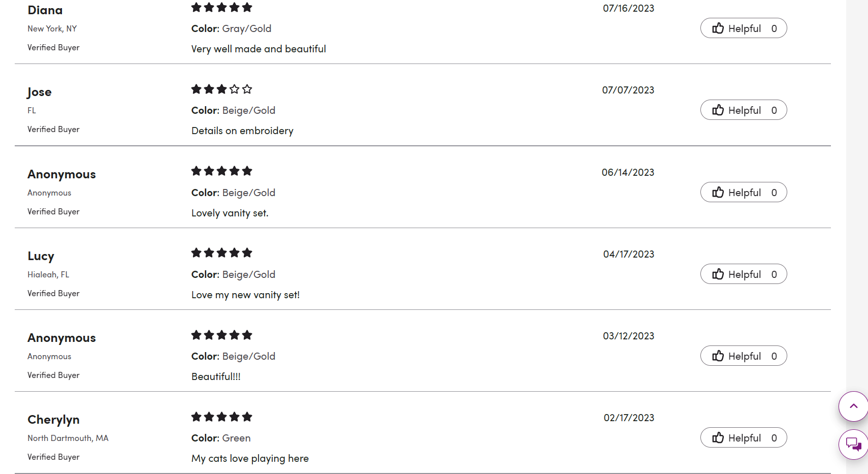Click Diana's five-star rating
Image resolution: width=868 pixels, height=474 pixels.
221,8
